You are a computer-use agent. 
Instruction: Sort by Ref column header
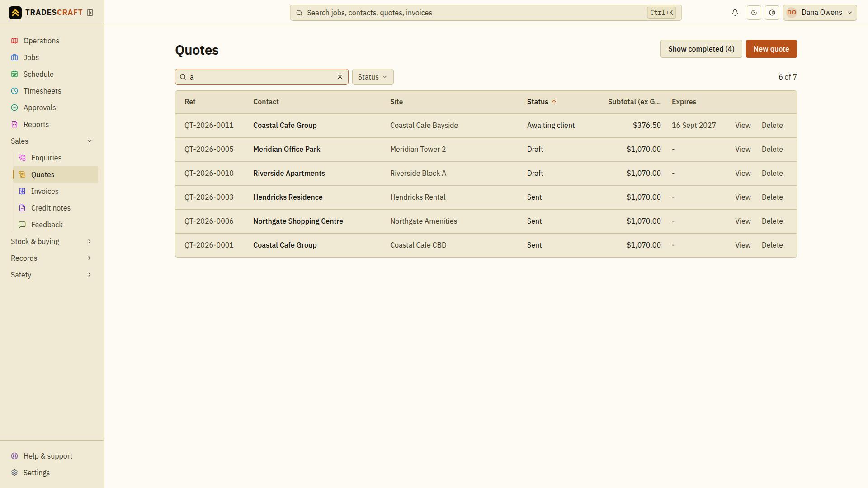click(x=190, y=102)
